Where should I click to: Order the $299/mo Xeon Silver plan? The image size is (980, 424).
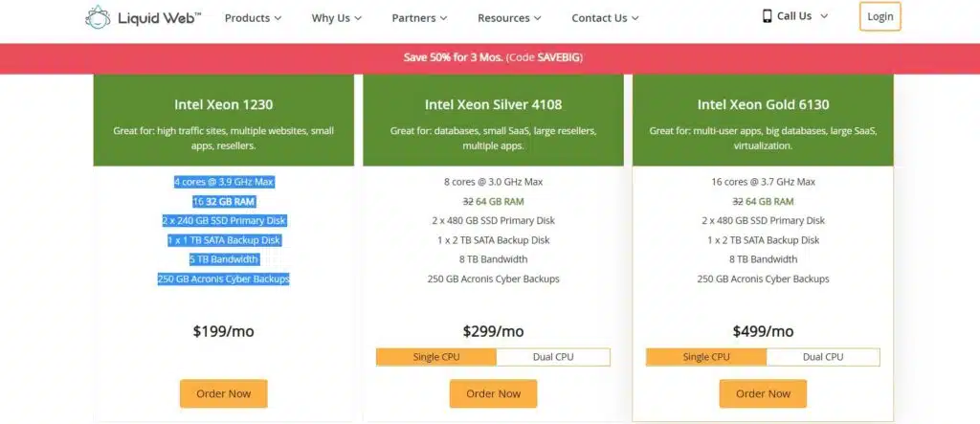click(x=493, y=393)
